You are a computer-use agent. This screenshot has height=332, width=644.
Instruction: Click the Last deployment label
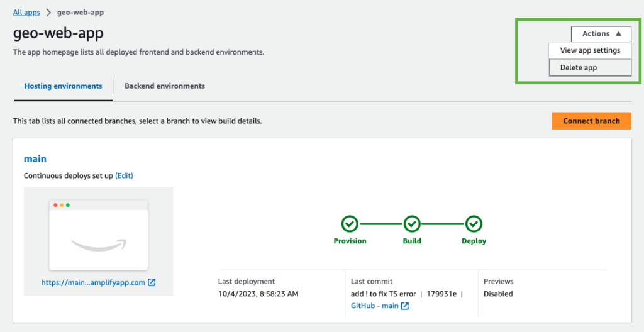click(x=247, y=282)
